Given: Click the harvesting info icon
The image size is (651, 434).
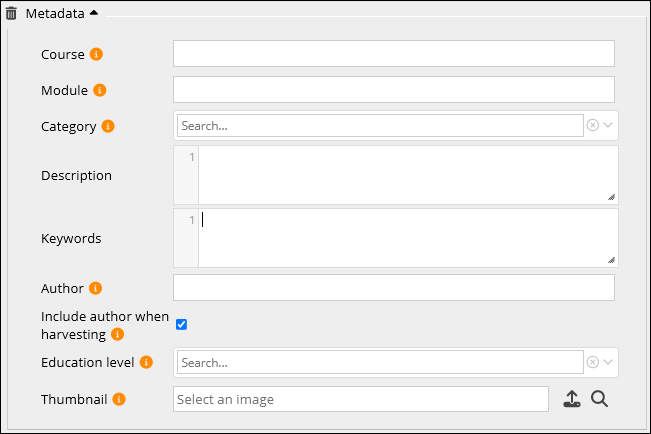Looking at the screenshot, I should 117,334.
